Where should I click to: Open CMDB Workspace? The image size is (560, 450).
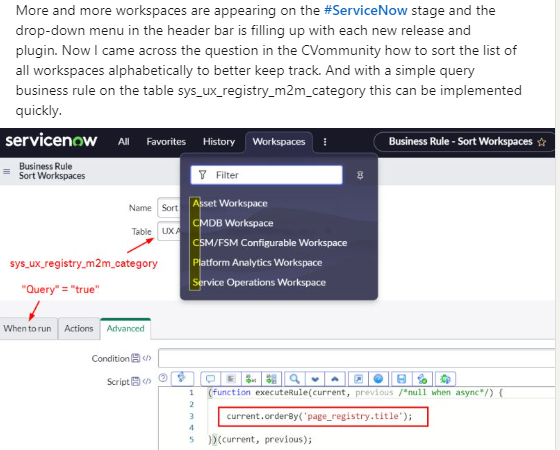[x=233, y=223]
